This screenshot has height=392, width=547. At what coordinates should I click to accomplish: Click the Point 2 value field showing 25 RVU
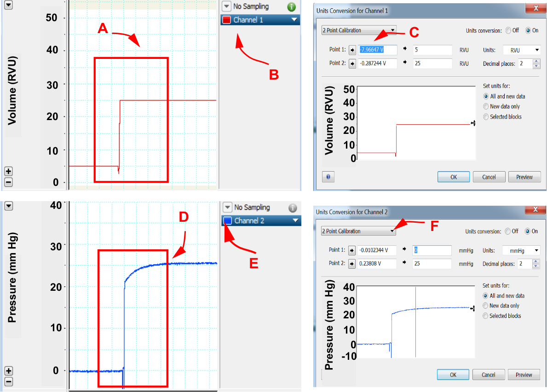pos(432,63)
